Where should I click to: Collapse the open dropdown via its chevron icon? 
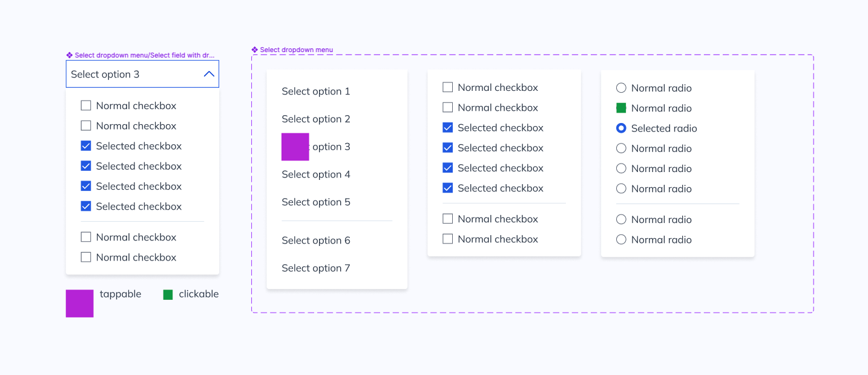[209, 73]
